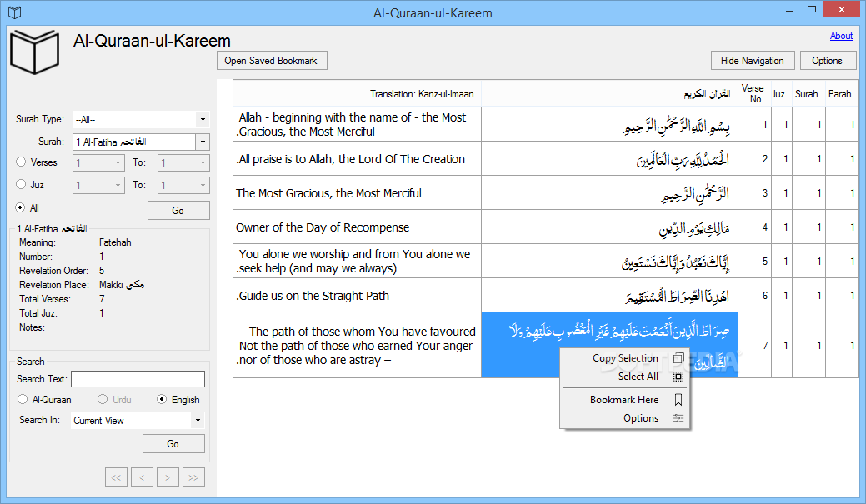Select the Juz radio button
Viewport: 866px width, 504px height.
[21, 184]
